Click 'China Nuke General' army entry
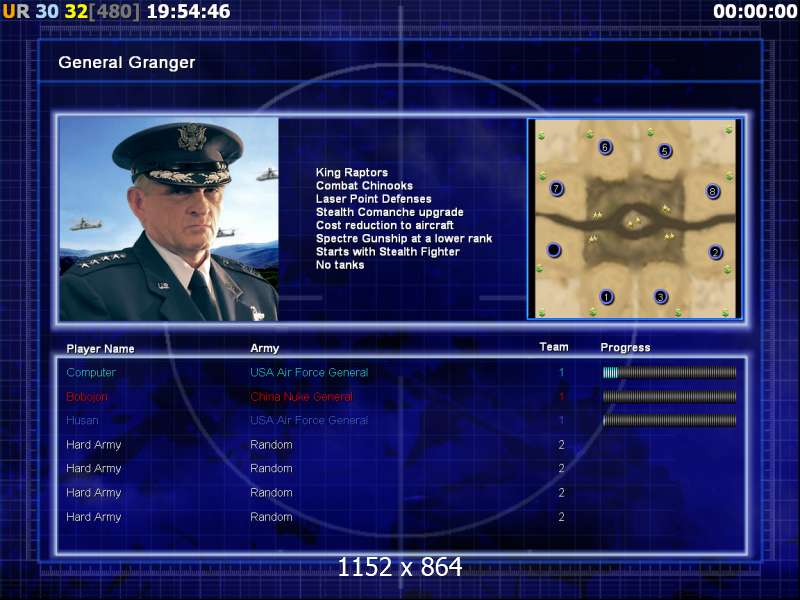The image size is (800, 600). (x=301, y=396)
